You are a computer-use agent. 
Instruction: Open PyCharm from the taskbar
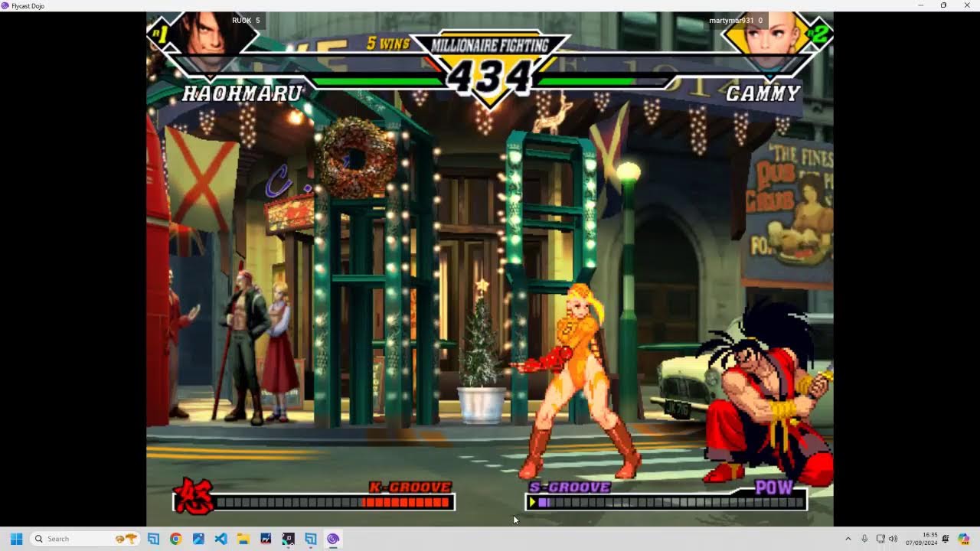266,539
